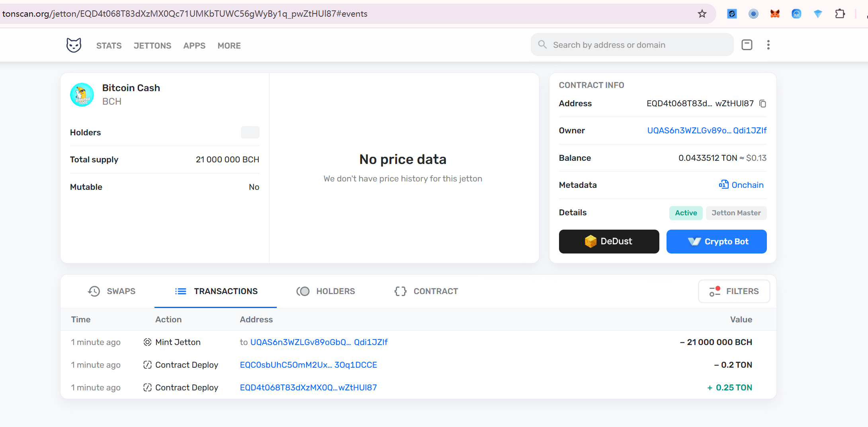Copy the contract address using the copy icon
The height and width of the screenshot is (427, 868).
(762, 104)
